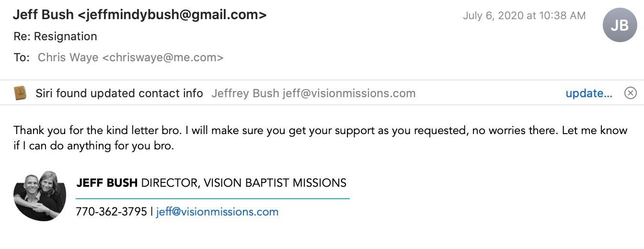Select sender name Jeff Bush in header
The image size is (644, 249).
[43, 15]
